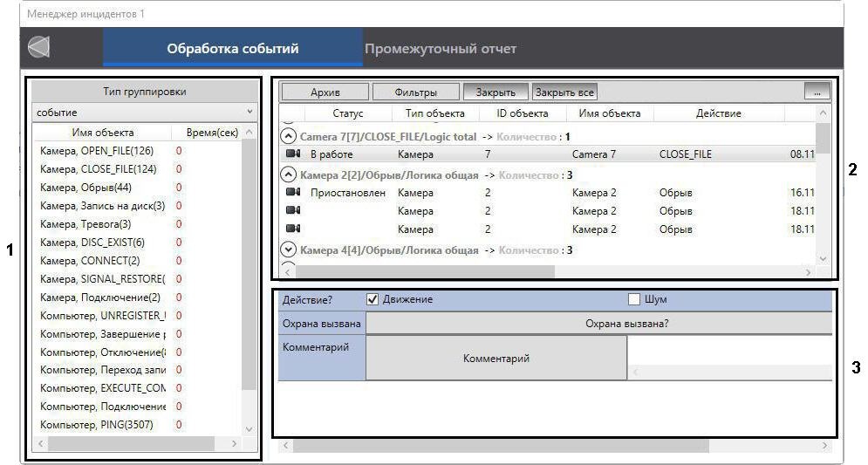Click camera icon of third Камера 2 row
868x465 pixels.
coord(292,229)
